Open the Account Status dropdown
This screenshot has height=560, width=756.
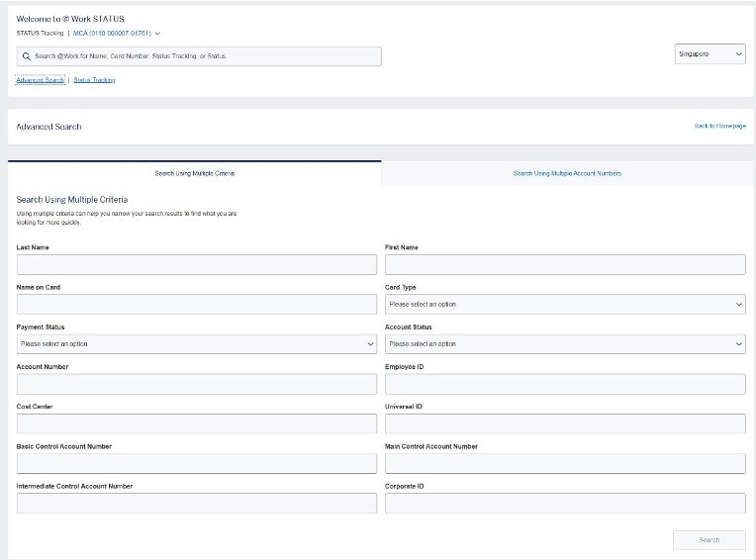click(x=564, y=344)
